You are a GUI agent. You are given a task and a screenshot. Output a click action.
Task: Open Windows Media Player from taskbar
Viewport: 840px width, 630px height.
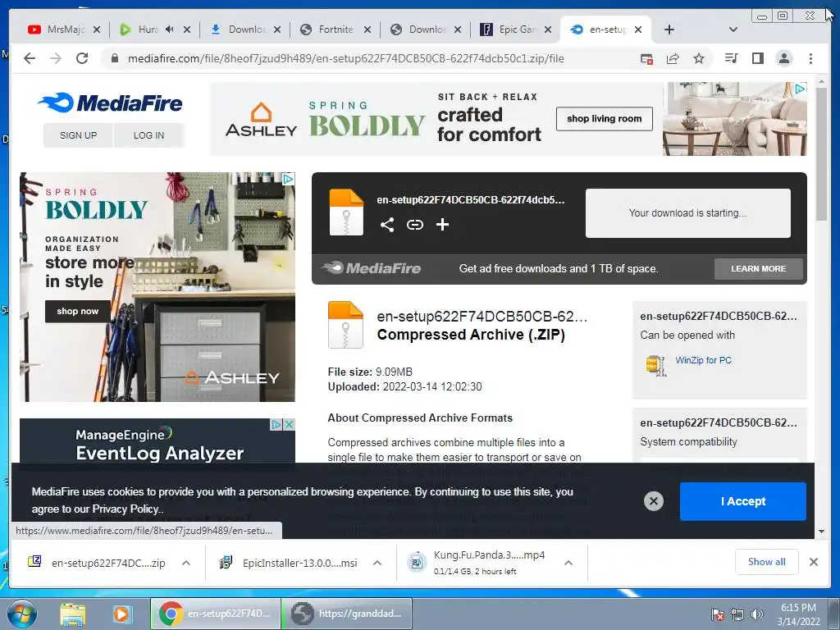(121, 614)
